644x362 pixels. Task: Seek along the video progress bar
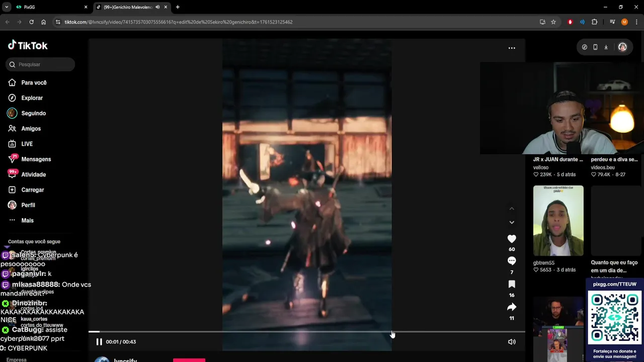pyautogui.click(x=307, y=332)
